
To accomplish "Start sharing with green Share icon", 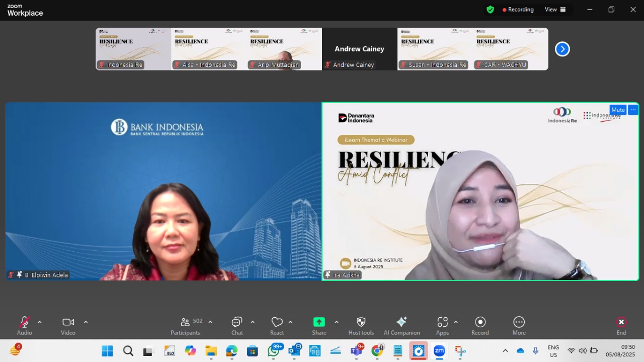I will (x=319, y=326).
